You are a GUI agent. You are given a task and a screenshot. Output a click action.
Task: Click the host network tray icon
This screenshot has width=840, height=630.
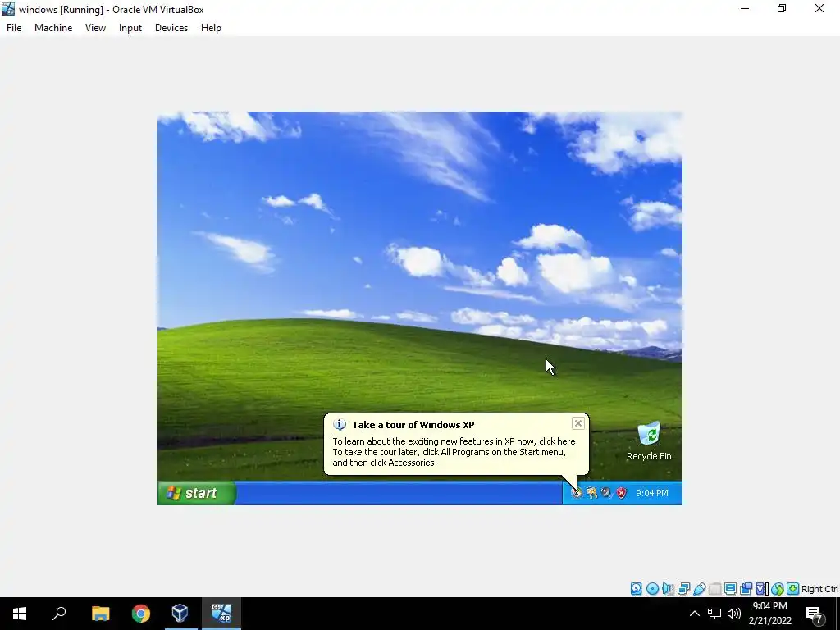click(x=714, y=614)
